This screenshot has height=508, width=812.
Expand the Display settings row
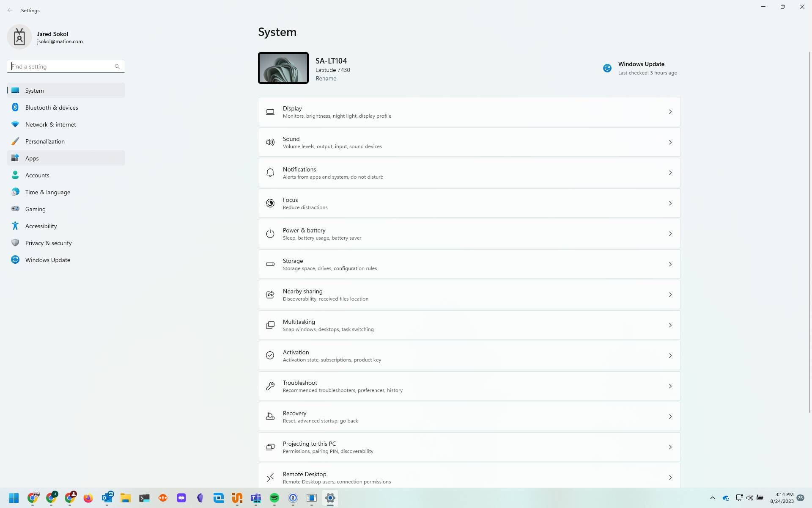tap(670, 111)
